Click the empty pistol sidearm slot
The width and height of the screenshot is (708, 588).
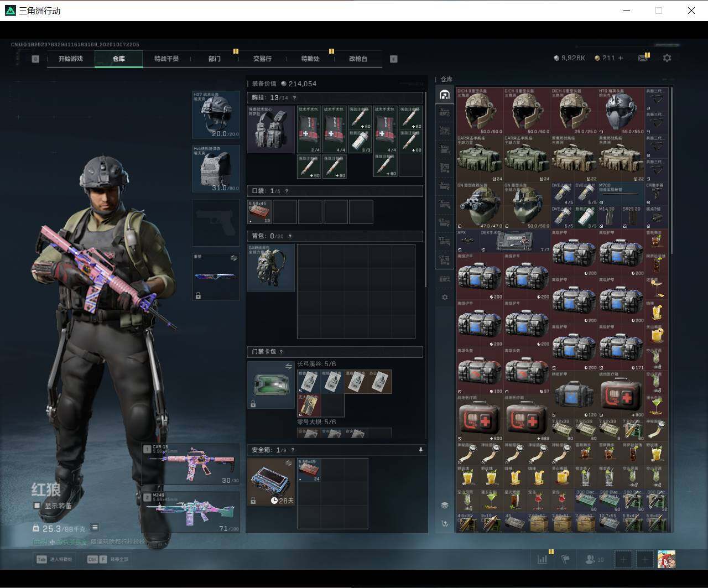tap(216, 222)
